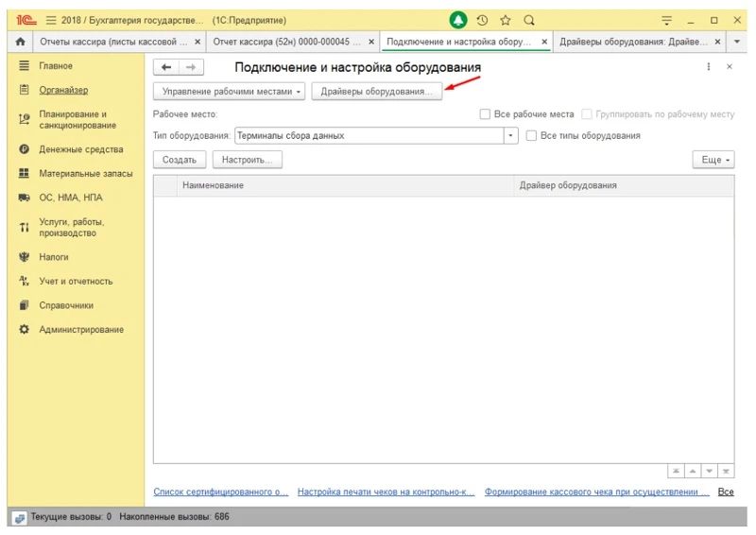This screenshot has width=756, height=535.
Task: Click the favorites star icon
Action: coord(506,20)
